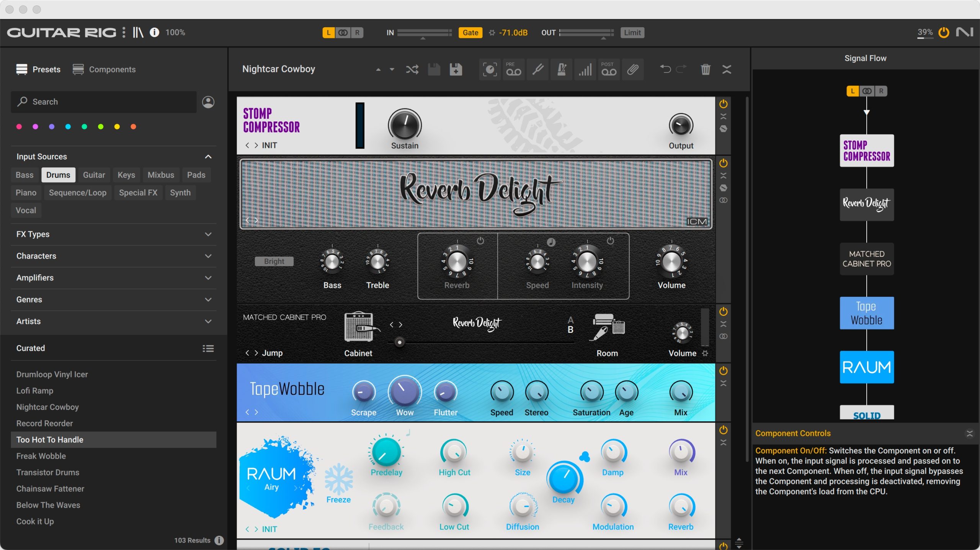Select the Drums input source tab
Image resolution: width=980 pixels, height=550 pixels.
click(x=58, y=174)
